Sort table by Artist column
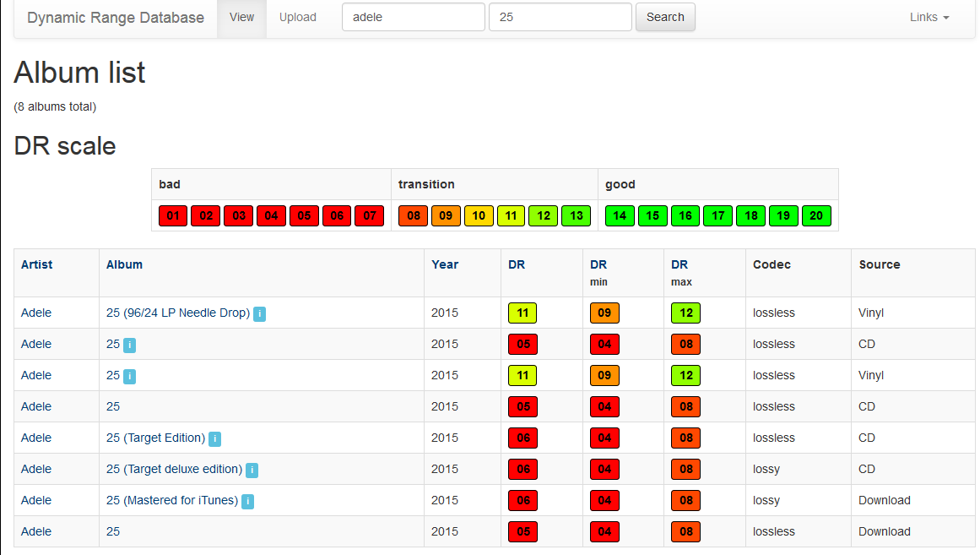980x555 pixels. coord(37,264)
